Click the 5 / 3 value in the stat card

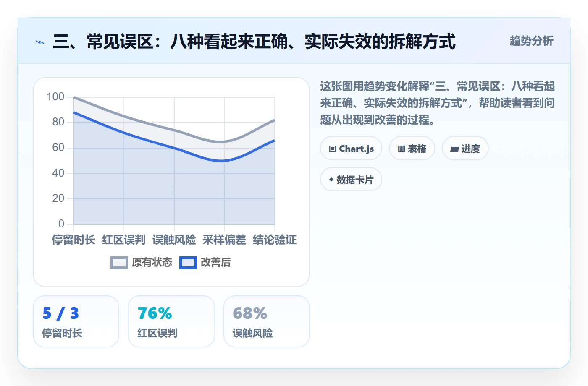click(60, 313)
